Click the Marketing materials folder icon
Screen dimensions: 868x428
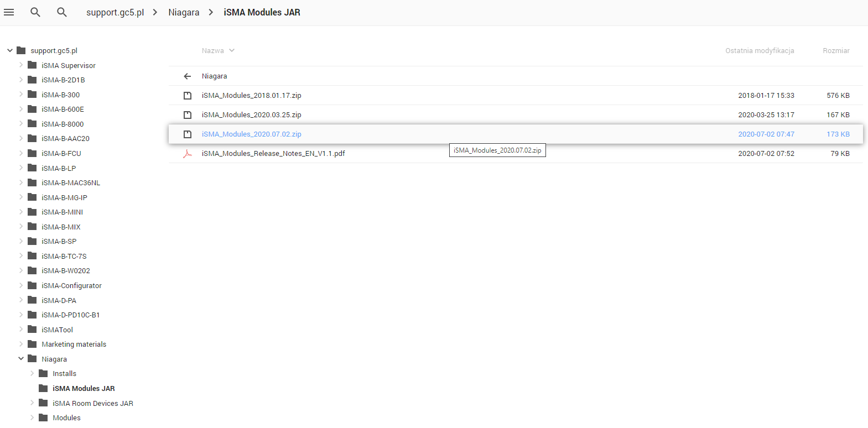pos(32,344)
